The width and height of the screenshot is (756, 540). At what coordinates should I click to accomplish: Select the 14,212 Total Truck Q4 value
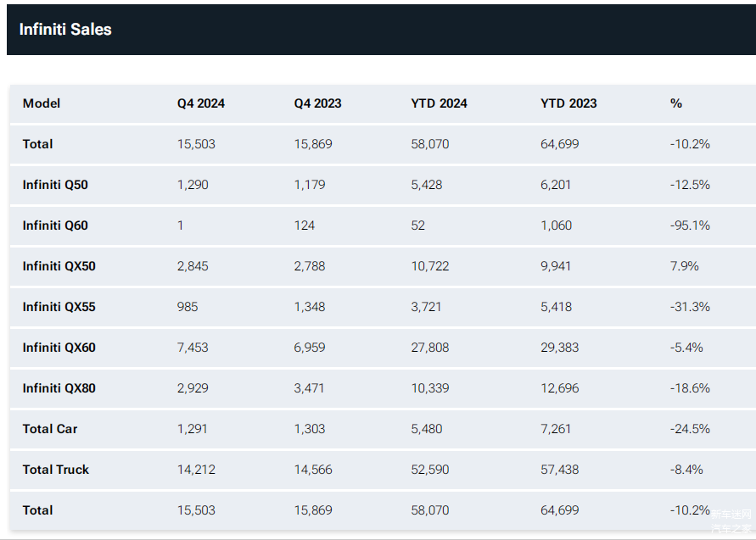coord(196,470)
